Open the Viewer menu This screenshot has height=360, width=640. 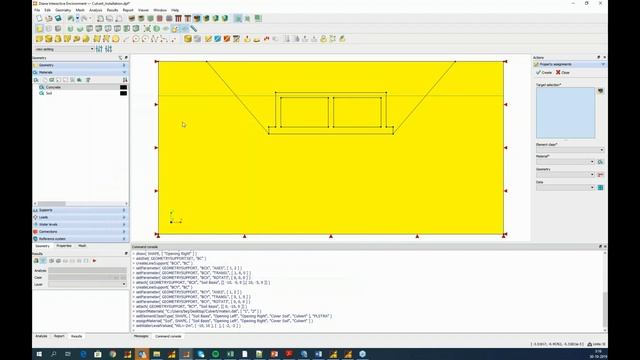coord(143,10)
